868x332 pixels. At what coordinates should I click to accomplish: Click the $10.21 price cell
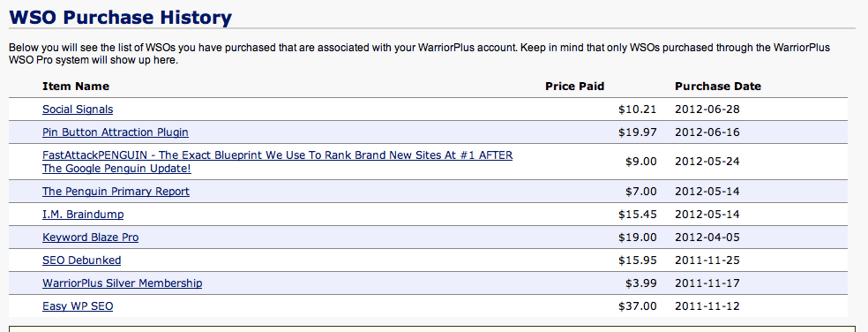(x=637, y=109)
